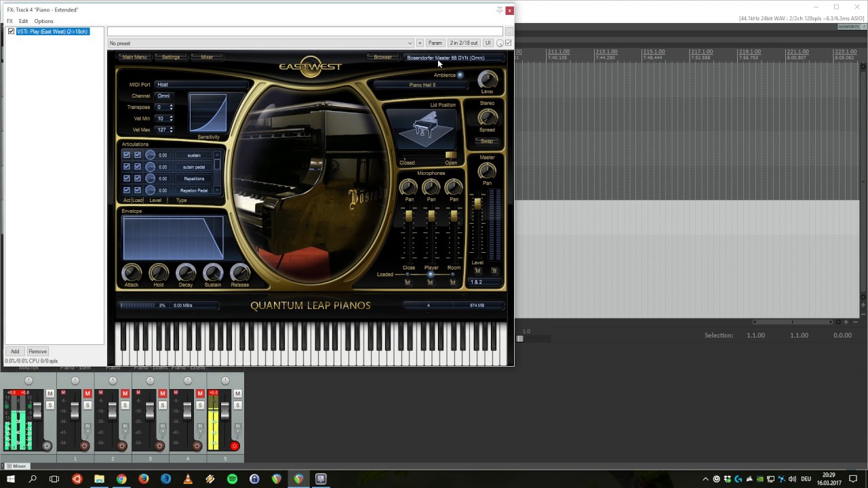Click the Transpose stepper arrows

tap(171, 107)
